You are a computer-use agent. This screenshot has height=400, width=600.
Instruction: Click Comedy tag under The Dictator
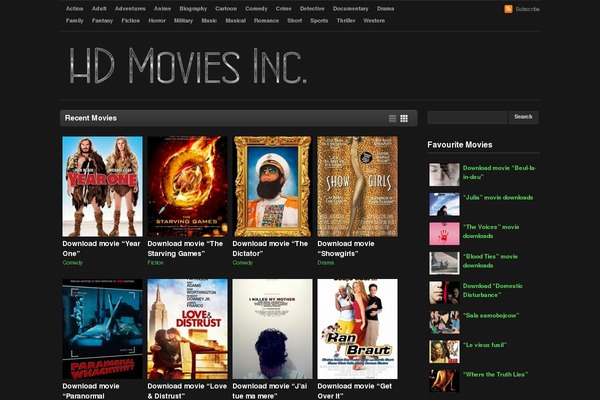point(242,263)
